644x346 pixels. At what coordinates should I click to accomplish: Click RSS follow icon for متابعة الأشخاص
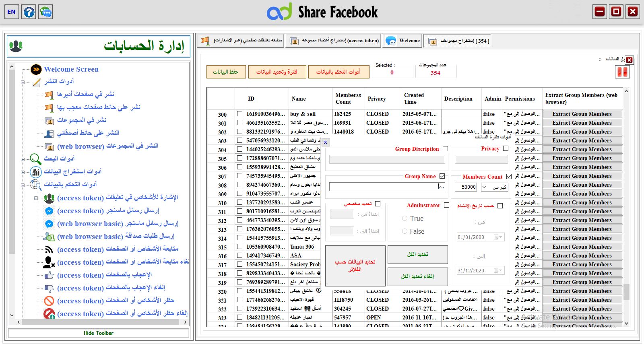[x=49, y=249]
